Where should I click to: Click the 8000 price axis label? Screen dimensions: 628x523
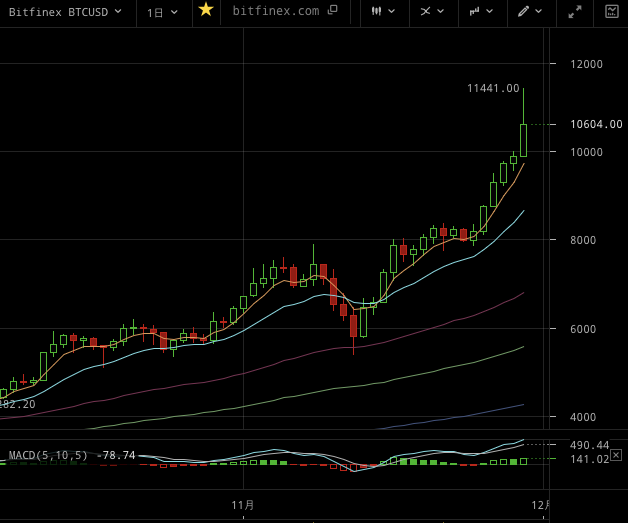coord(583,240)
